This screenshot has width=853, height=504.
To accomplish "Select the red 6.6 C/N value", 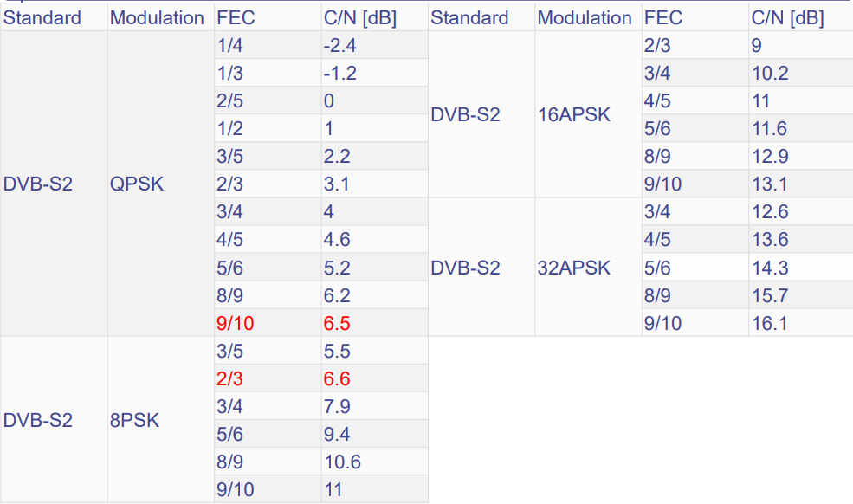I will (337, 378).
